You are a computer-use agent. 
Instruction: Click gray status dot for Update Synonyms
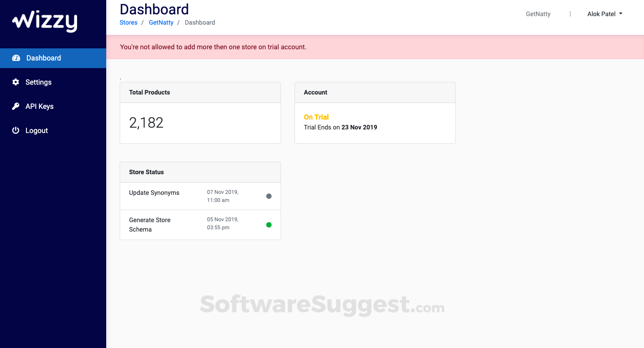pos(269,196)
